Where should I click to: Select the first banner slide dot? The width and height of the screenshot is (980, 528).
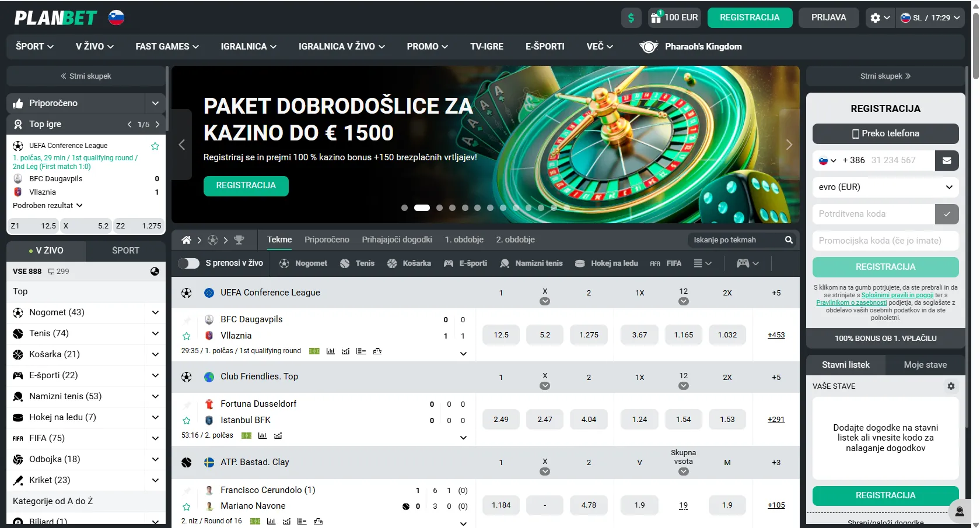point(404,208)
